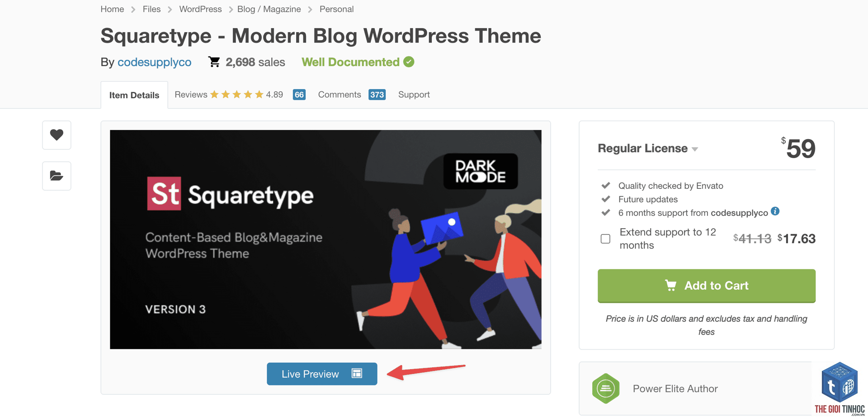
Task: Click the 2,698 sales text
Action: (255, 62)
